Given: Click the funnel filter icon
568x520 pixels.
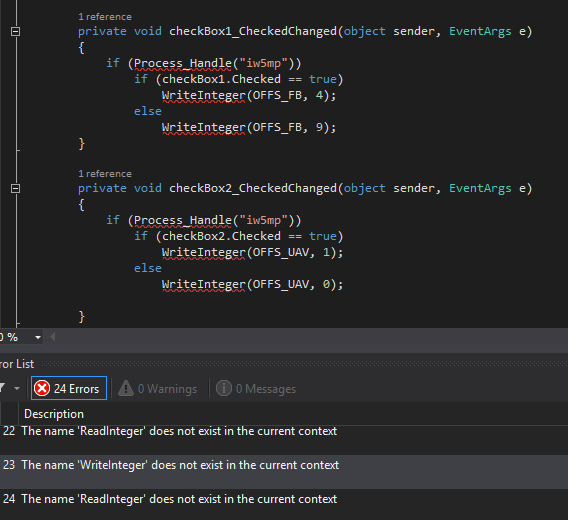Looking at the screenshot, I should pos(2,388).
